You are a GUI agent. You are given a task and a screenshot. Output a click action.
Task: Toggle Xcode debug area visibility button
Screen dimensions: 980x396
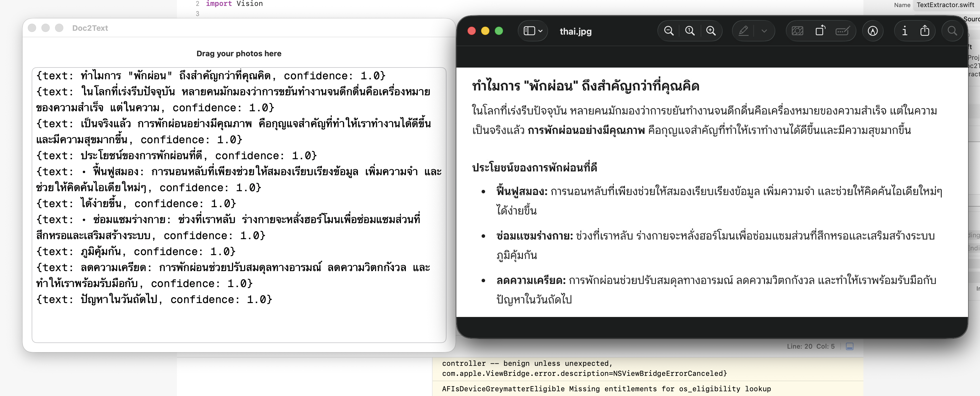(x=850, y=346)
